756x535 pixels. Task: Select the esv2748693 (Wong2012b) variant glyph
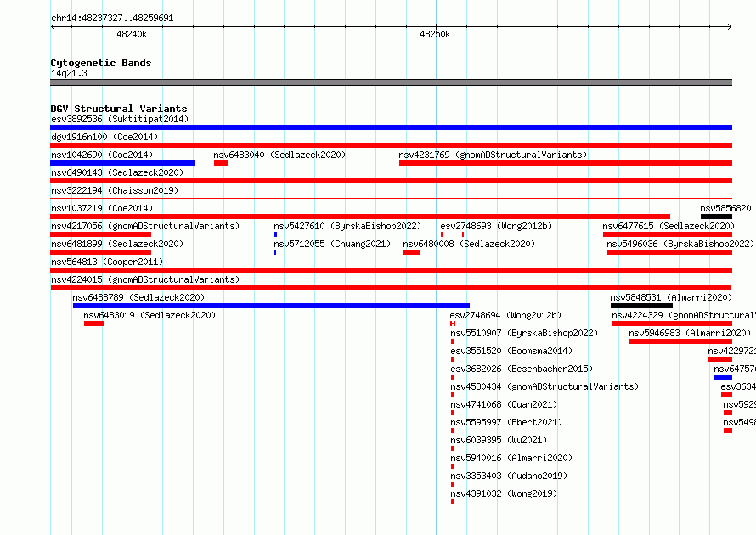(452, 234)
